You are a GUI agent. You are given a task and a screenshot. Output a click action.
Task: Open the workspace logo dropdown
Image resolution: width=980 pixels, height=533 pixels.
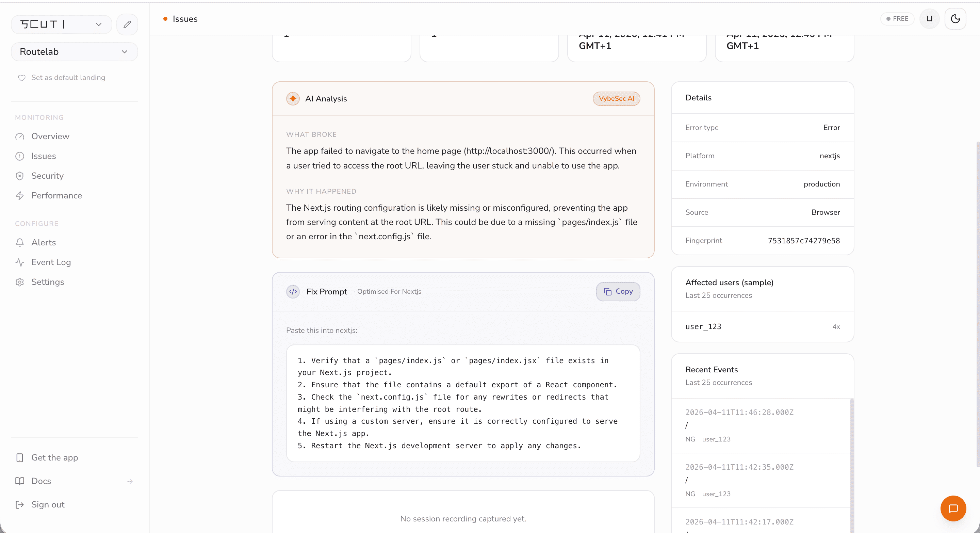tap(61, 25)
